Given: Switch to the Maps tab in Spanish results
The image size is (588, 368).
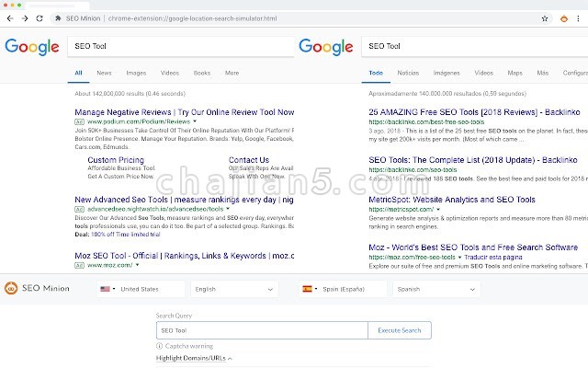Looking at the screenshot, I should (514, 73).
